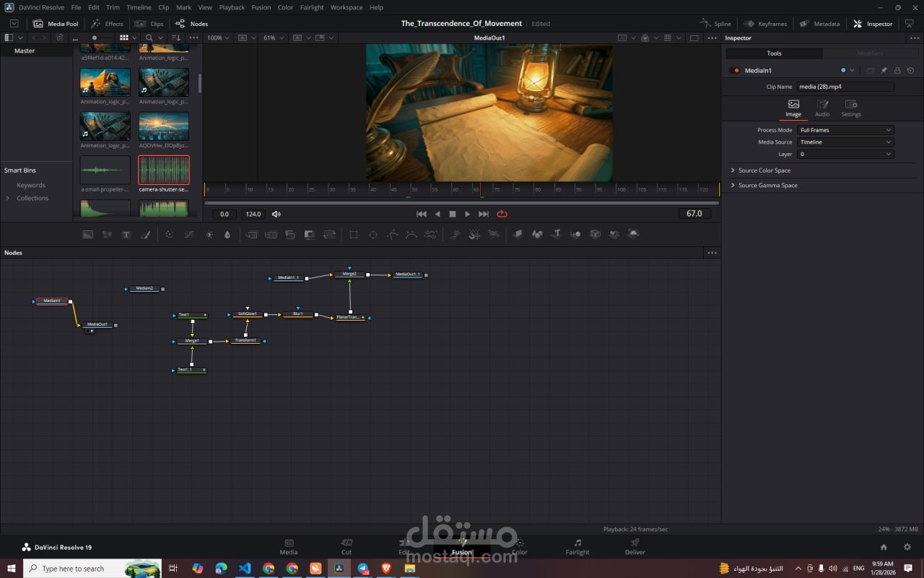Click the Blur drop icon in toolbar
The image size is (924, 578).
pyautogui.click(x=227, y=235)
